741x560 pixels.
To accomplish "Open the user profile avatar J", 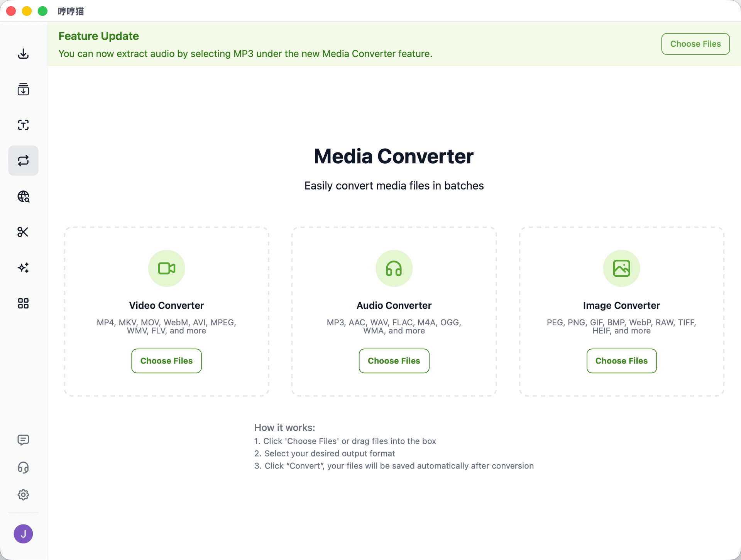I will click(23, 534).
